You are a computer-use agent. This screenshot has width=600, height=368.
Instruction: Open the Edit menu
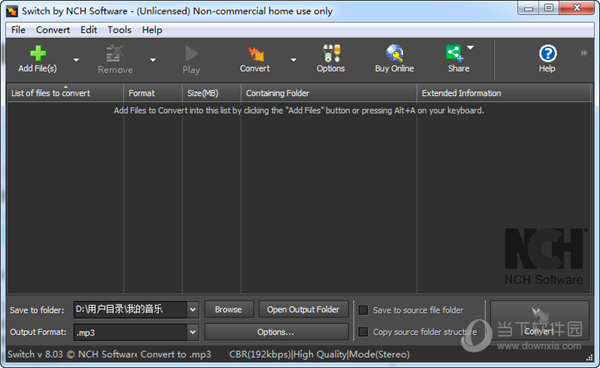point(88,30)
